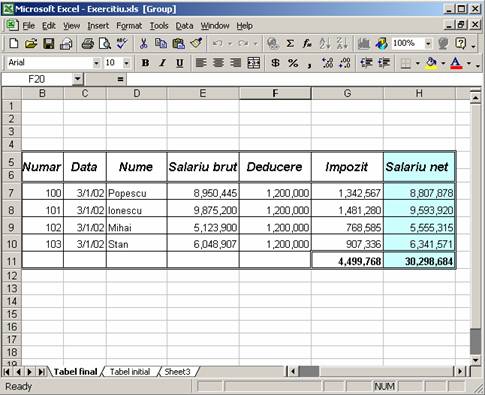Switch to the Tabel initial sheet tab
This screenshot has height=395, width=485.
(130, 372)
